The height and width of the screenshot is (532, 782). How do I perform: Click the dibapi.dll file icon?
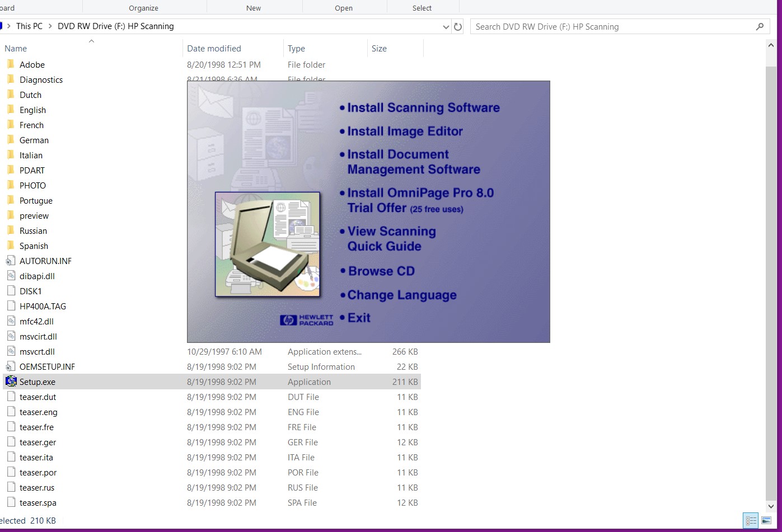(x=11, y=276)
